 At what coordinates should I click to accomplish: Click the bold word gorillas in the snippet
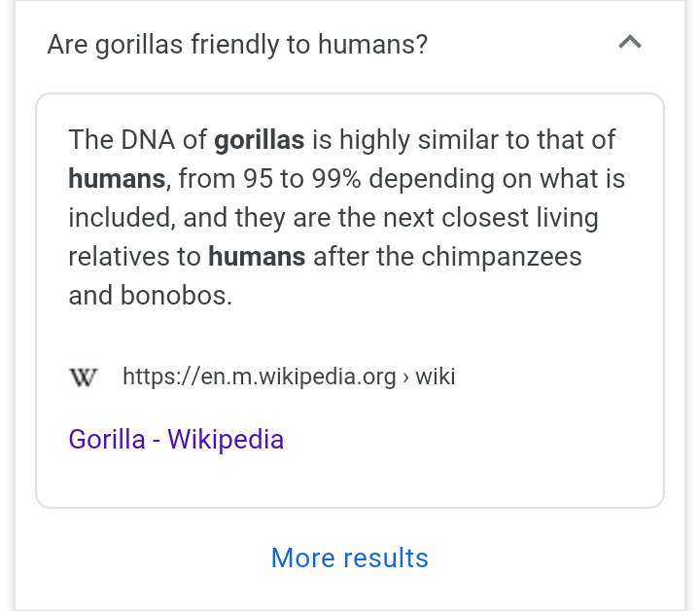[x=260, y=140]
